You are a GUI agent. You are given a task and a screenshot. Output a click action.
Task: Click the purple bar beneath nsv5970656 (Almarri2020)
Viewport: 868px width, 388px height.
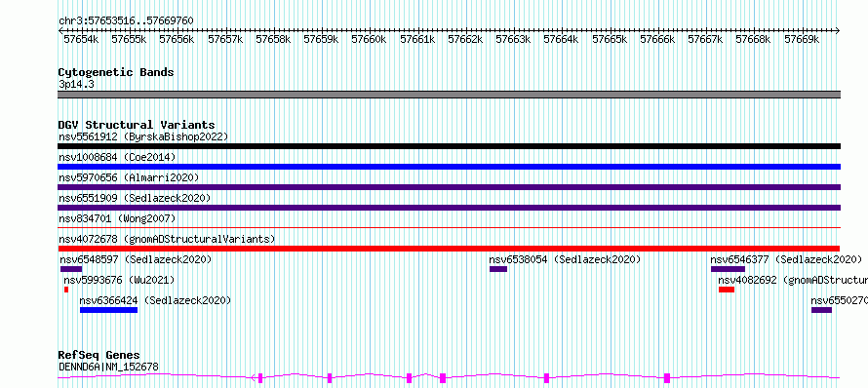click(x=449, y=187)
